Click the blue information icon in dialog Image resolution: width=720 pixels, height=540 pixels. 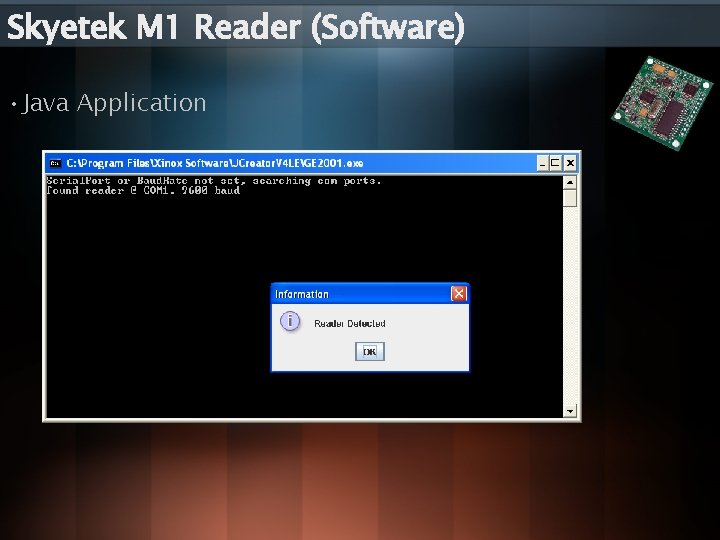(290, 321)
